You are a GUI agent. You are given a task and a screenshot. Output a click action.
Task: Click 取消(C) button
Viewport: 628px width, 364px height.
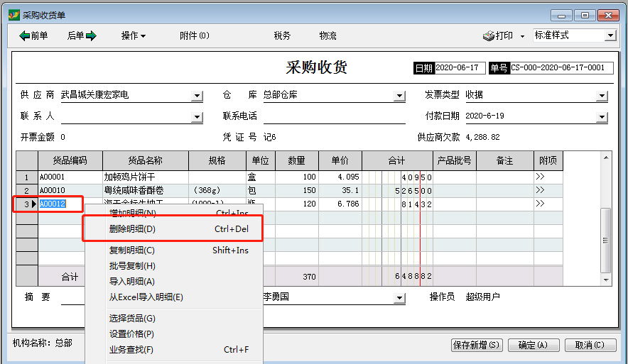(x=590, y=345)
